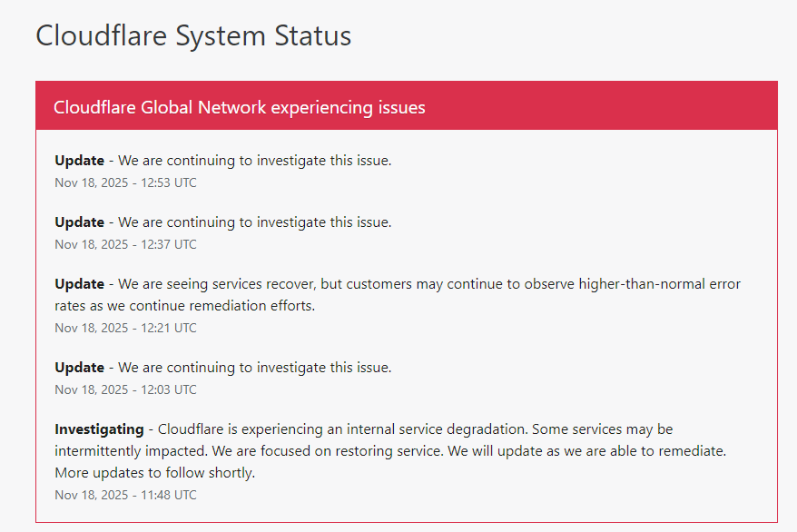Click the Cloudflare System Status page heading
This screenshot has width=797, height=532.
(193, 36)
